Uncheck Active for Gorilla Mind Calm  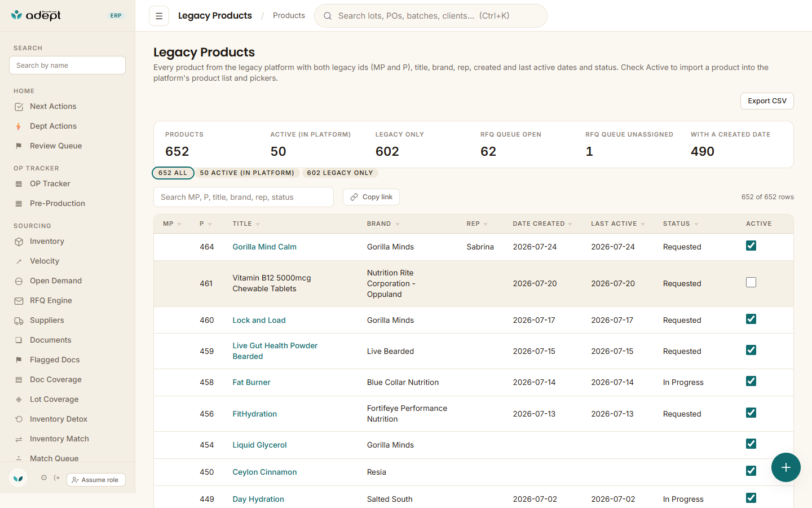pyautogui.click(x=751, y=246)
